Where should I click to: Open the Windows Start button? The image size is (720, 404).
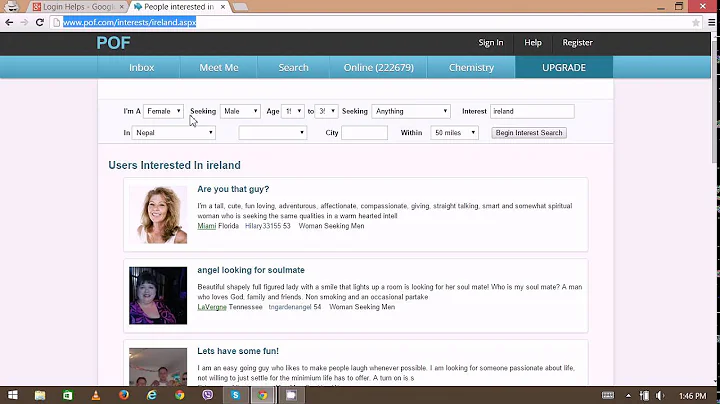[x=13, y=395]
